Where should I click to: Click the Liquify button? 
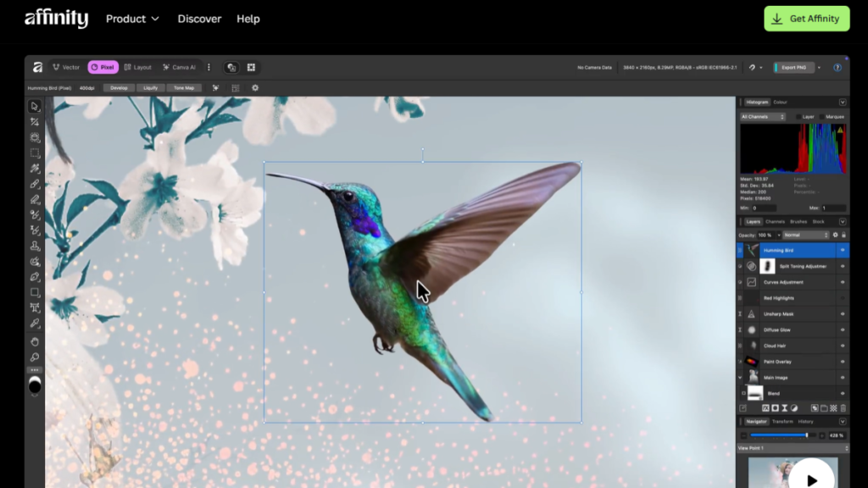150,88
